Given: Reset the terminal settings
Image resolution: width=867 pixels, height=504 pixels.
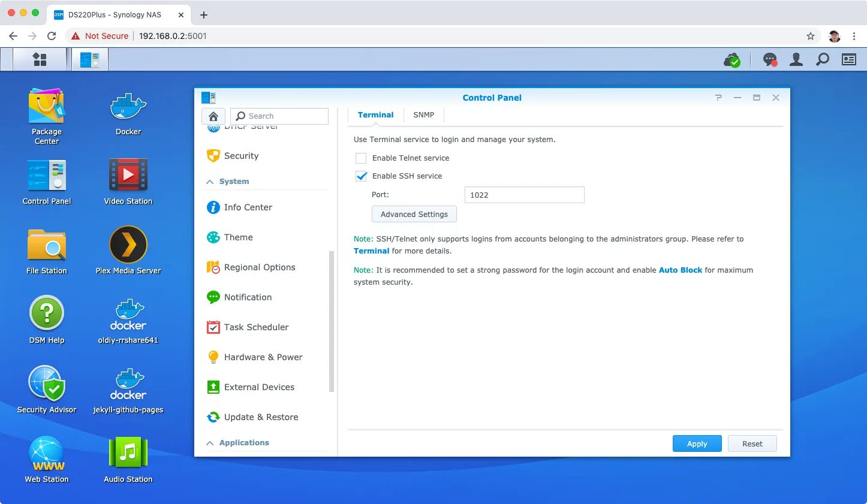Looking at the screenshot, I should point(752,443).
